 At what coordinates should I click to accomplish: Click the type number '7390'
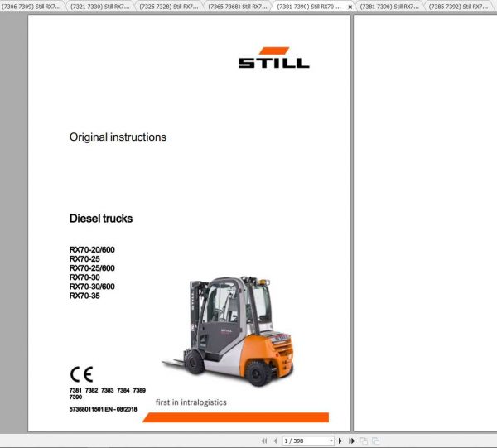click(x=75, y=397)
